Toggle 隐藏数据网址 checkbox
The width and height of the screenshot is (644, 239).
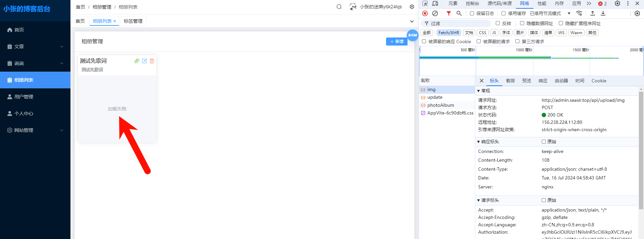[522, 23]
